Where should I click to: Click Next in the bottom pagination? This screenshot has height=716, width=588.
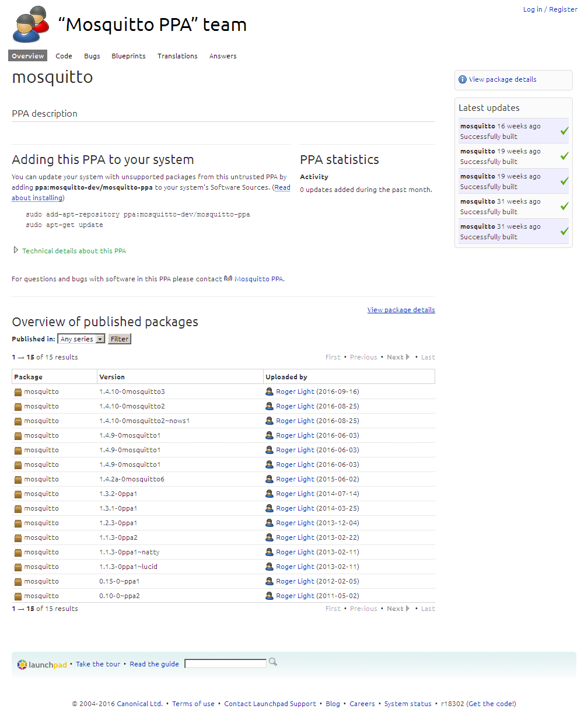[x=398, y=609]
